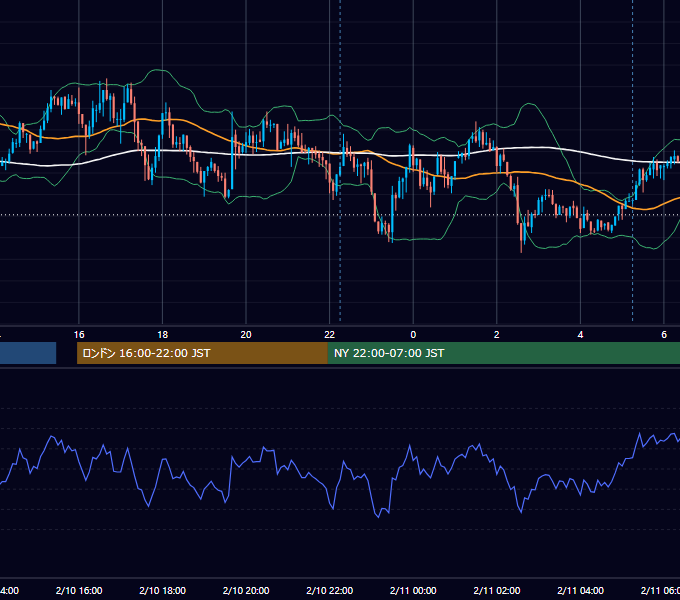Image resolution: width=680 pixels, height=600 pixels.
Task: Click the "18" hour label on upper time axis
Action: pyautogui.click(x=163, y=335)
